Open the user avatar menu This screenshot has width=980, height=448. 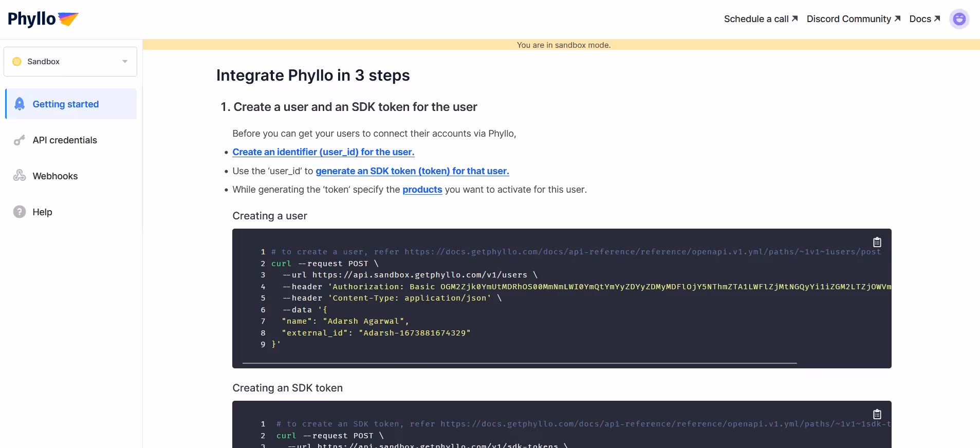[959, 19]
